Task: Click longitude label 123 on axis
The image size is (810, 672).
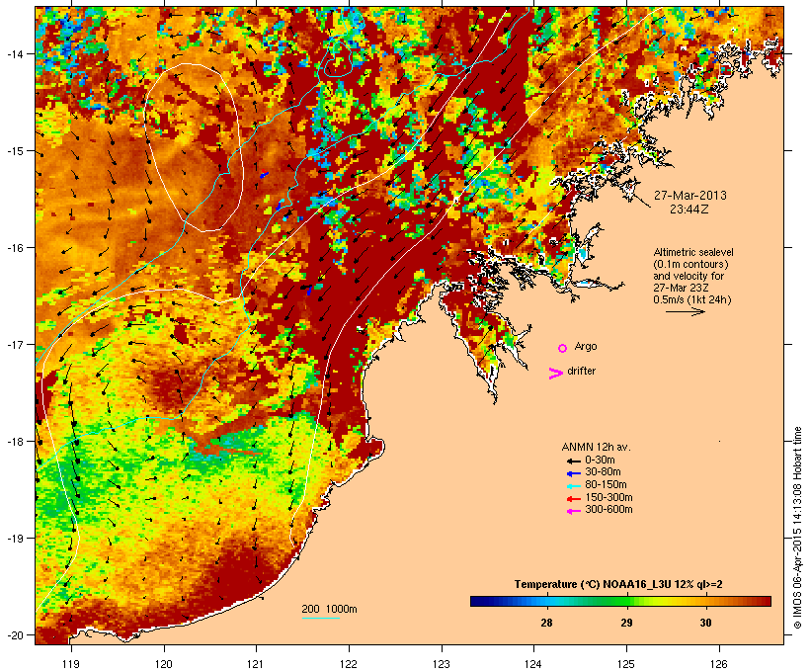Action: click(x=442, y=664)
